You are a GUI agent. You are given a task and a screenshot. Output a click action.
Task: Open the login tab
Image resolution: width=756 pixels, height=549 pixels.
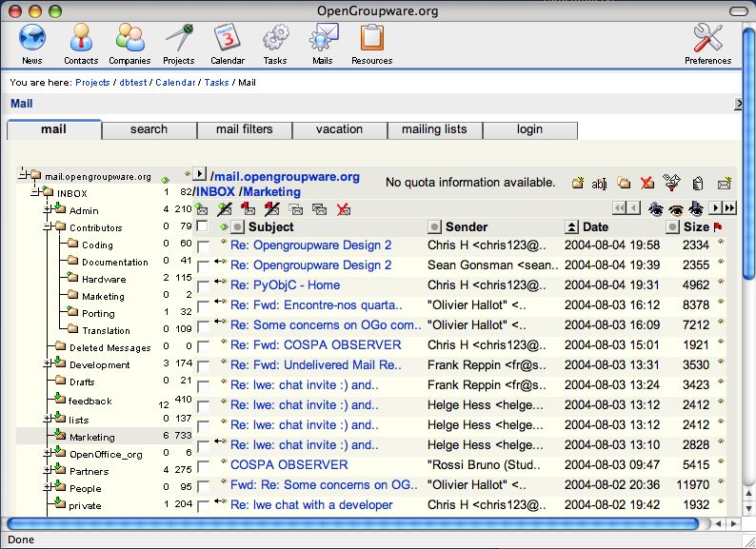(530, 129)
